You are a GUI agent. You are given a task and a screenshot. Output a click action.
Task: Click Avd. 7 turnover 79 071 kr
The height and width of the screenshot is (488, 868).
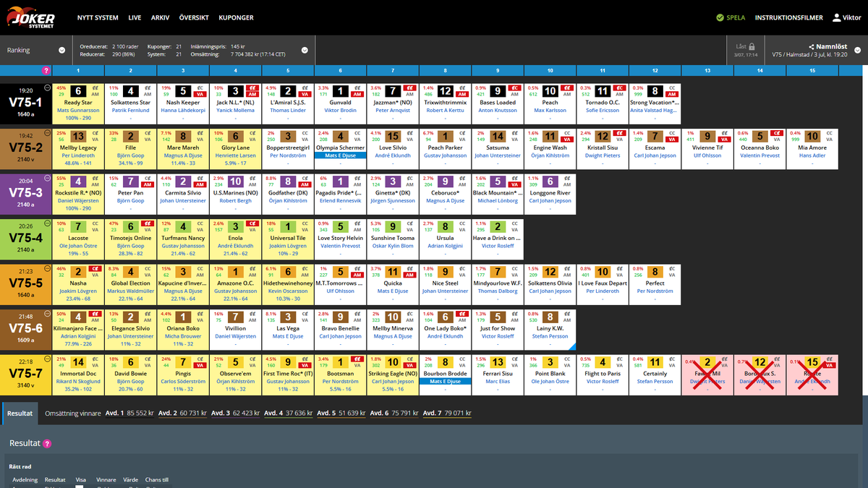coord(447,414)
